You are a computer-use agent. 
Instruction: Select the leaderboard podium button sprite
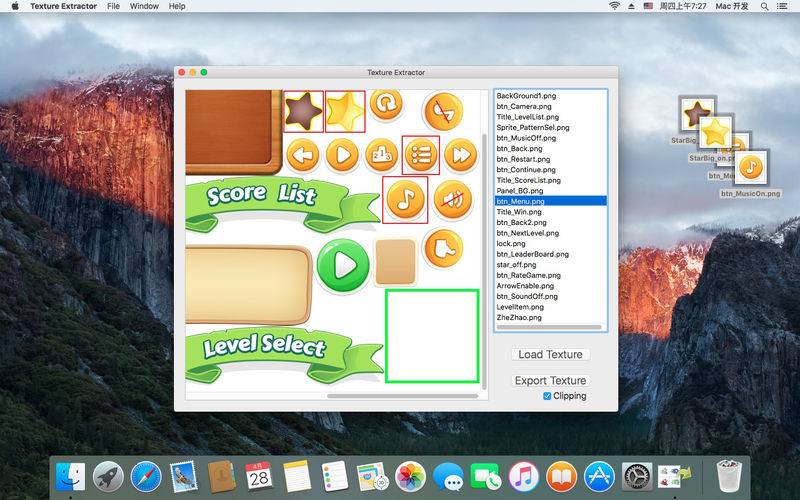[381, 155]
